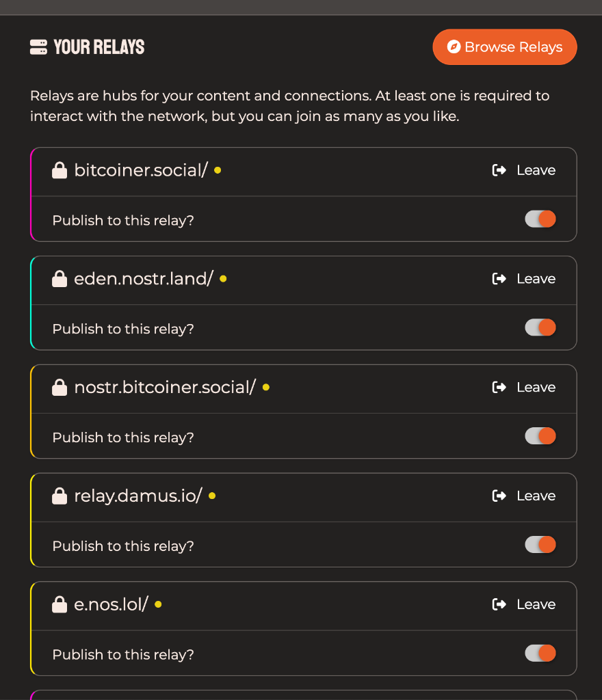Image resolution: width=602 pixels, height=700 pixels.
Task: Click the server icon beside Your Relays
Action: pyautogui.click(x=38, y=47)
